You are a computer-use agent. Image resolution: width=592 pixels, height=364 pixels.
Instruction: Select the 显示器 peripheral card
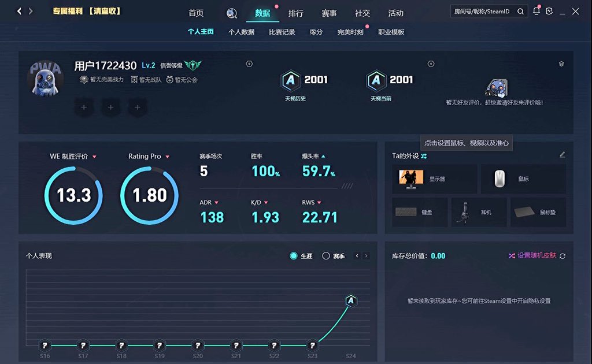point(435,179)
